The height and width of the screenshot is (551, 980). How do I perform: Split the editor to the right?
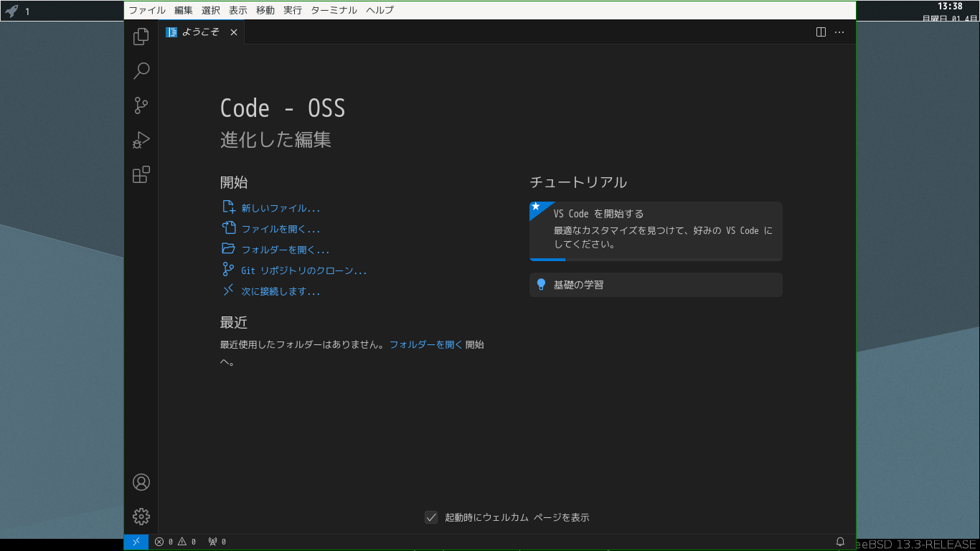pyautogui.click(x=821, y=32)
